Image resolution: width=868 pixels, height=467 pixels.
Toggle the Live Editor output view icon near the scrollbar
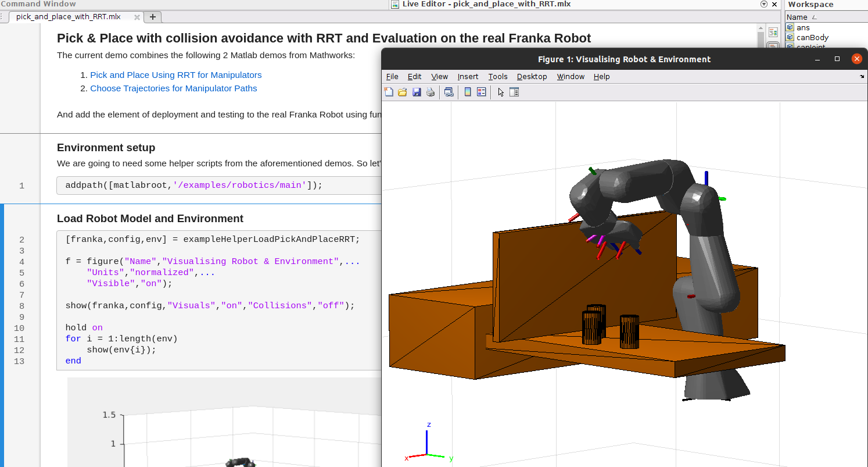pos(773,32)
